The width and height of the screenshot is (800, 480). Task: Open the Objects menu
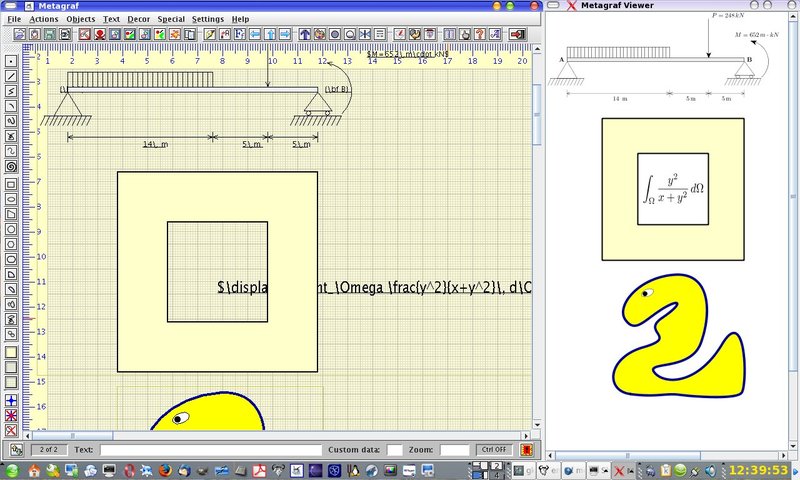point(81,19)
